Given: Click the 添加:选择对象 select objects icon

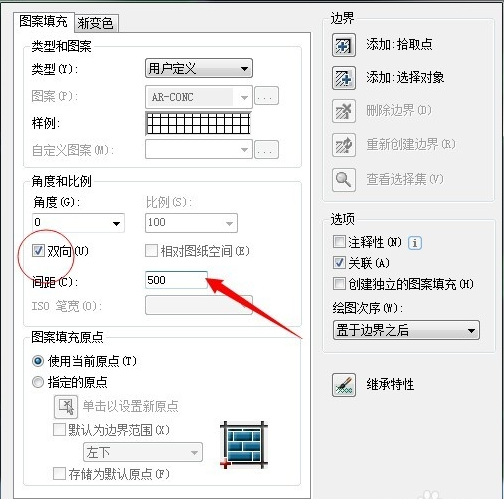Looking at the screenshot, I should 344,78.
